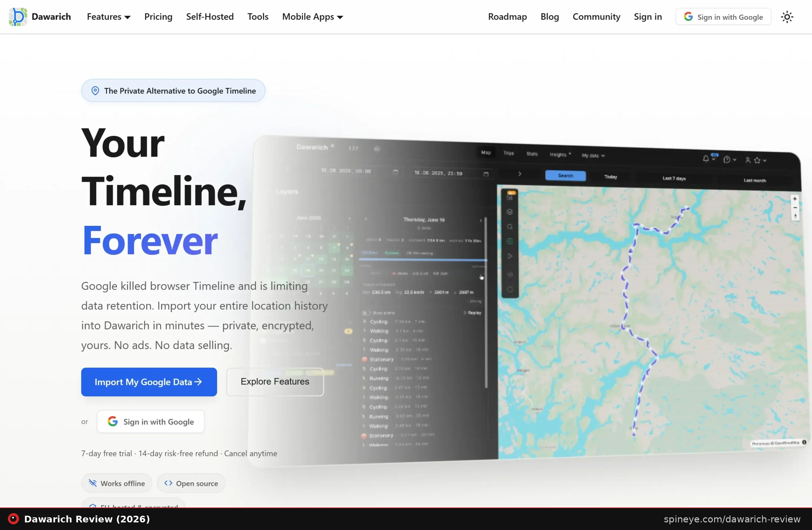Open the Community link

[x=596, y=17]
